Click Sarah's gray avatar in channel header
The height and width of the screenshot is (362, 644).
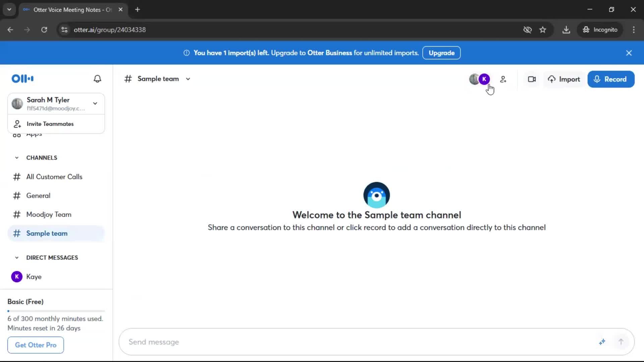[x=473, y=79]
